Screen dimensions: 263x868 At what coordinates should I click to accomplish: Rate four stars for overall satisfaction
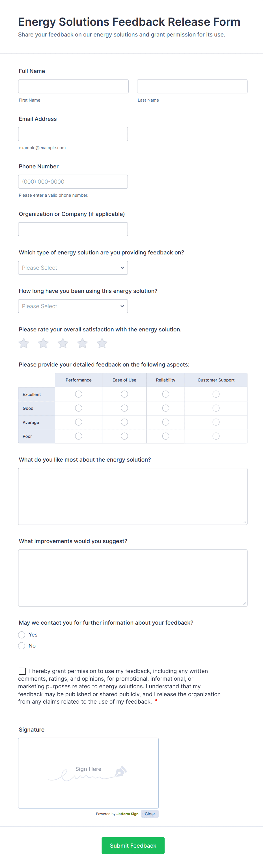(82, 343)
